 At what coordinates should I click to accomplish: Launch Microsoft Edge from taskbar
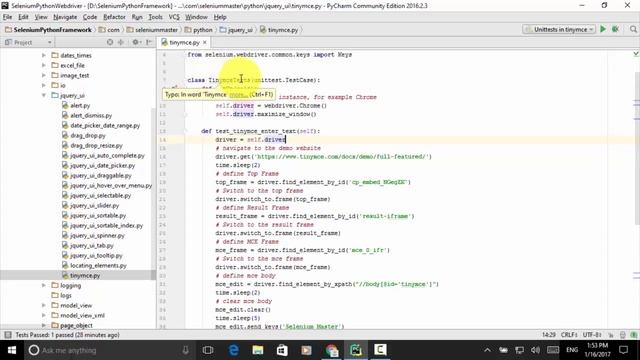(233, 350)
